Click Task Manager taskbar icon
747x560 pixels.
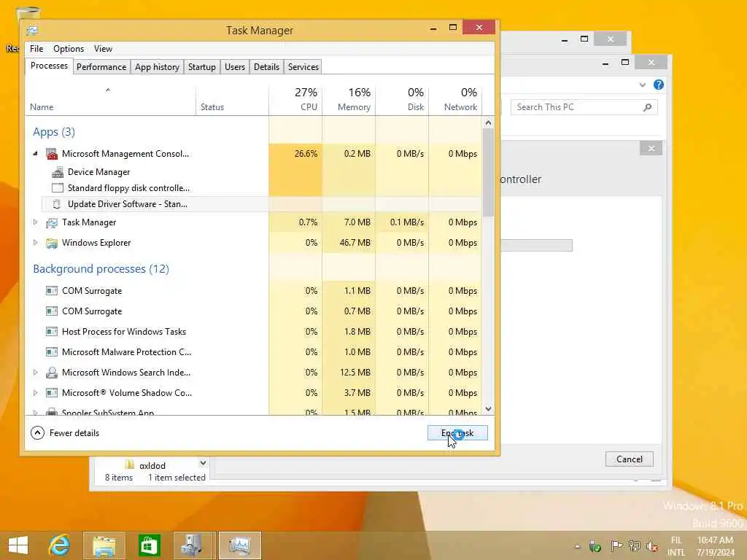click(x=240, y=545)
